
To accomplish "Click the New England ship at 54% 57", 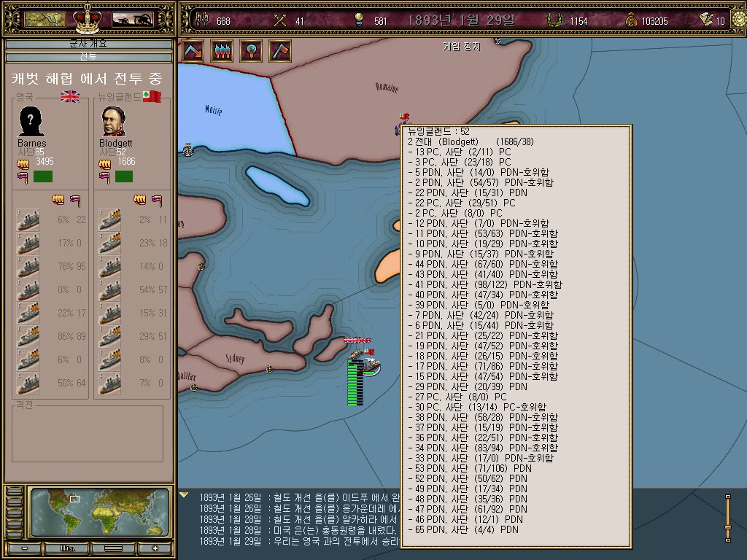I will pyautogui.click(x=109, y=290).
